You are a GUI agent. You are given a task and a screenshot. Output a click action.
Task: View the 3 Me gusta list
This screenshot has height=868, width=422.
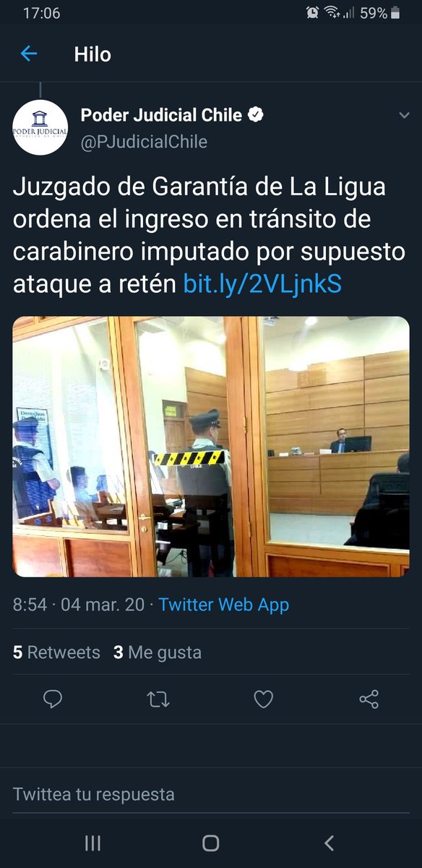158,652
